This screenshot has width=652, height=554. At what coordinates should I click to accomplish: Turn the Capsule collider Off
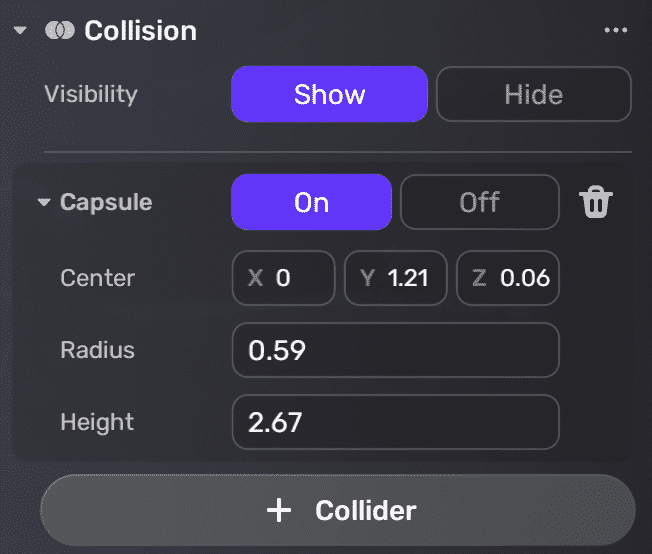tap(479, 202)
